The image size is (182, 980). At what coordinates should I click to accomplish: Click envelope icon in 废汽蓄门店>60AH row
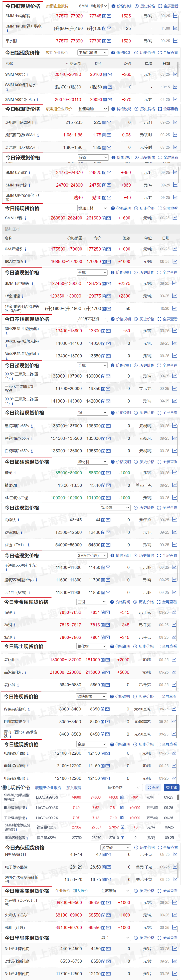[109, 135]
